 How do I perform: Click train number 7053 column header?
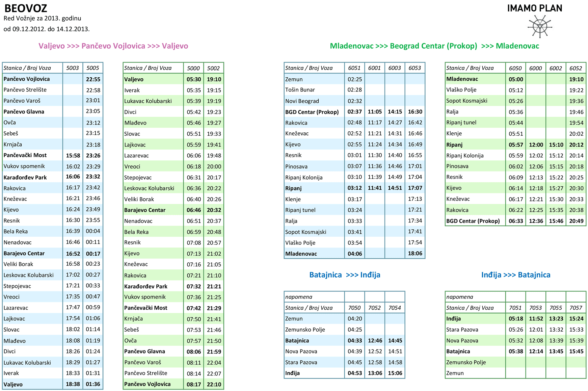[x=536, y=308]
